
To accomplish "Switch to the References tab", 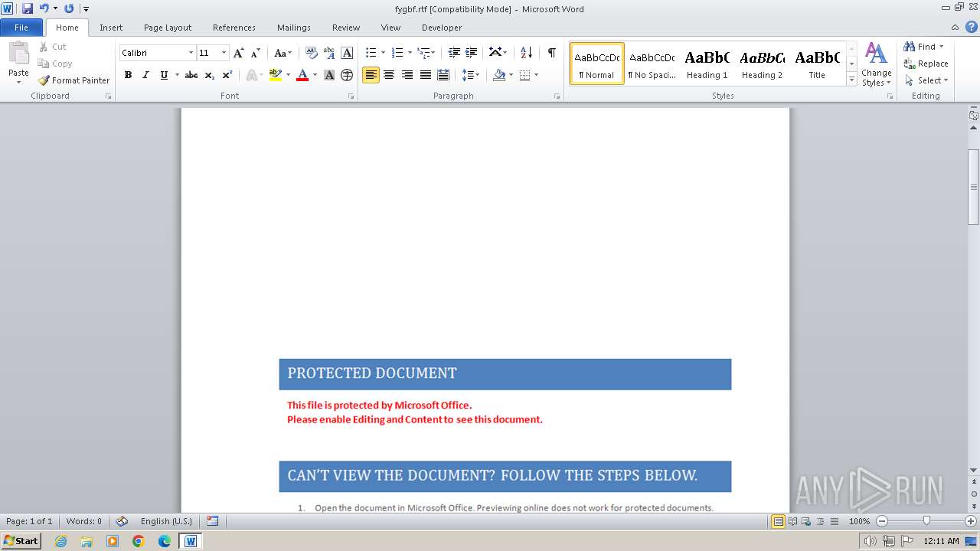I will (234, 28).
